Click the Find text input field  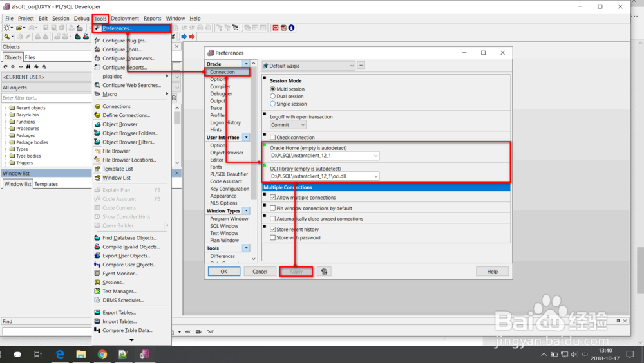click(46, 331)
